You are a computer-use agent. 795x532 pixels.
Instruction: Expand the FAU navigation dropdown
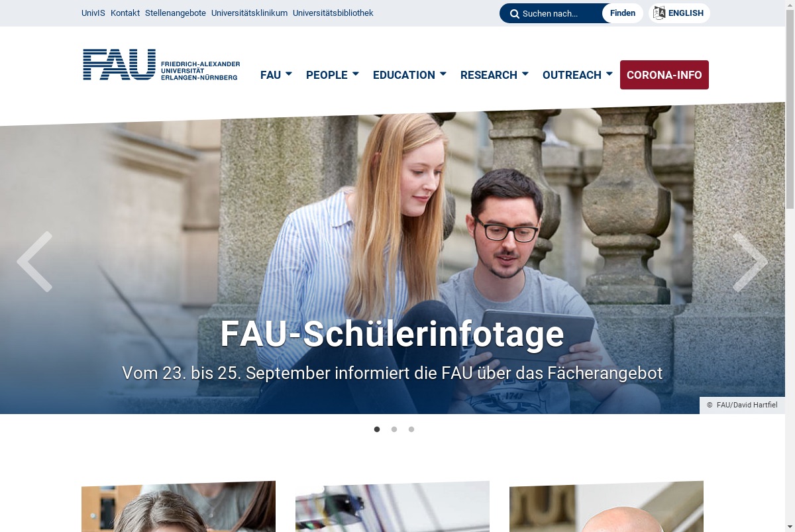[276, 75]
